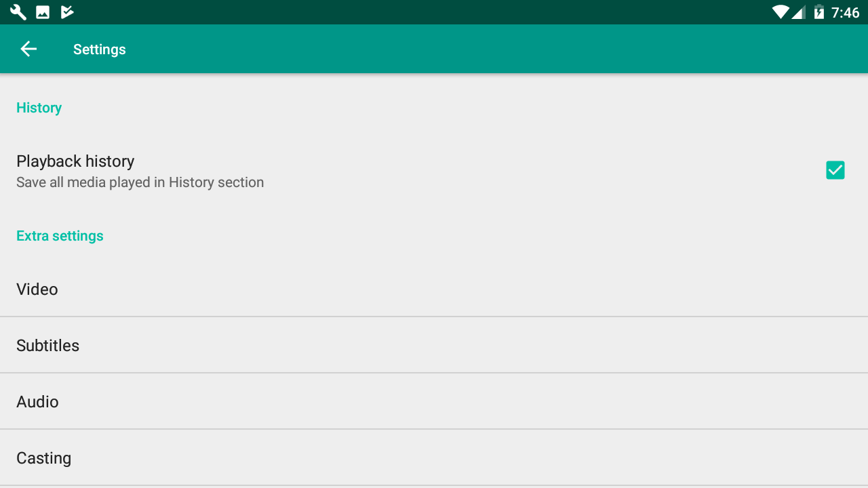Tap the battery charging icon

(818, 12)
